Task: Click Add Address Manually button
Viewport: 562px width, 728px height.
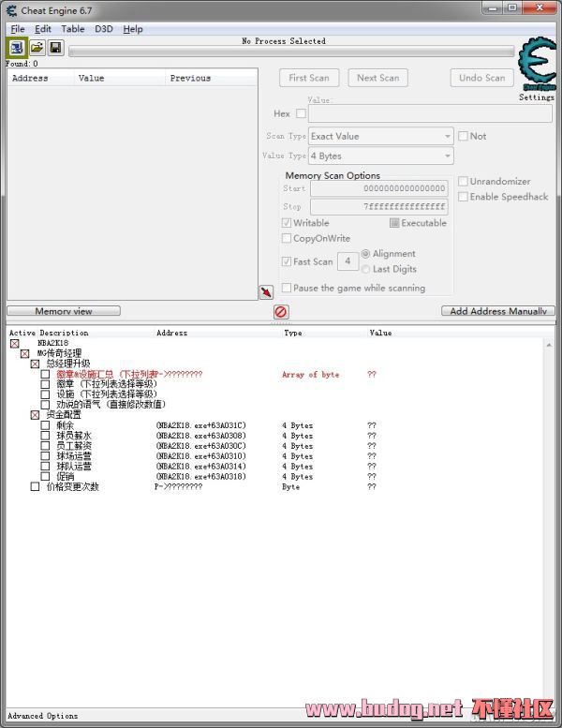Action: 497,311
